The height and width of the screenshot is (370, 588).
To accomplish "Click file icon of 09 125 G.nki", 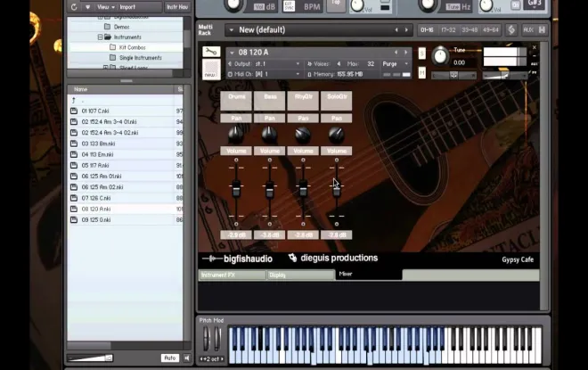I will tap(74, 220).
